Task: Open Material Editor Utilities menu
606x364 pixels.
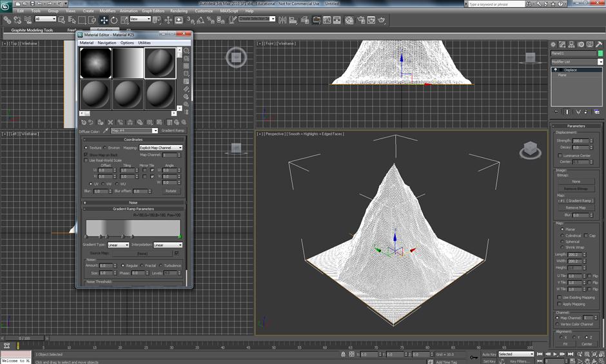Action: click(144, 43)
